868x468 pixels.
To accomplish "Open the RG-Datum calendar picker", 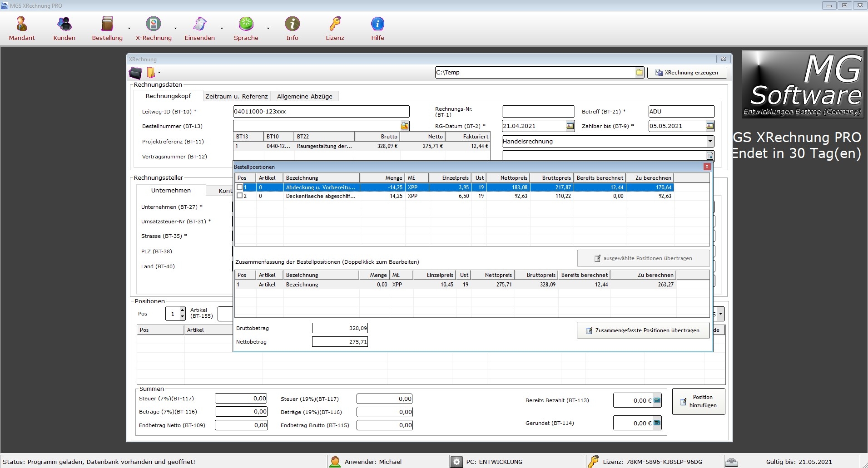I will click(x=570, y=126).
